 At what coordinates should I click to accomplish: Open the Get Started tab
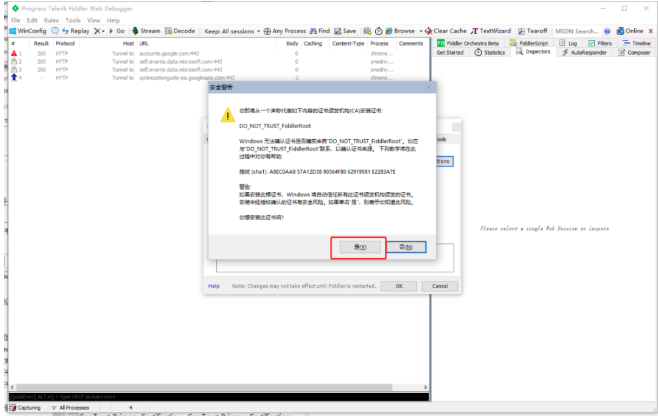click(x=450, y=52)
